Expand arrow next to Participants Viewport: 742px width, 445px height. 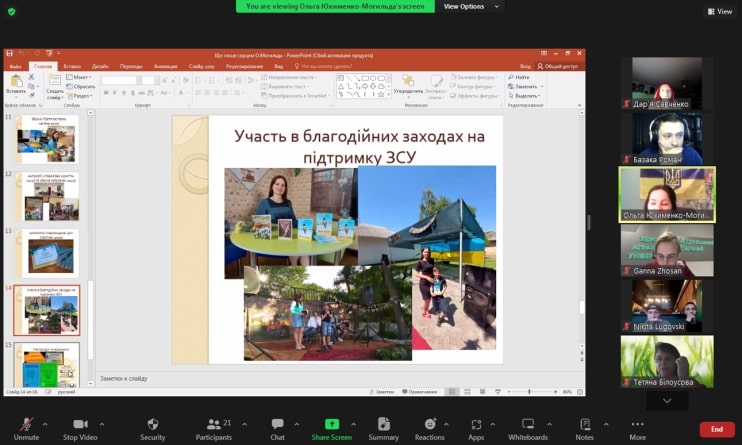244,424
